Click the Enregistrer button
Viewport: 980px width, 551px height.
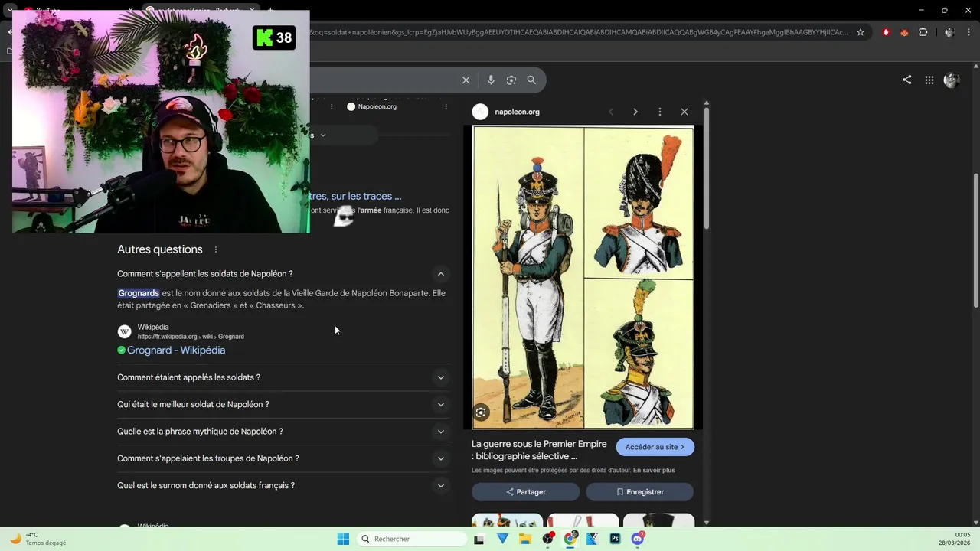[640, 492]
